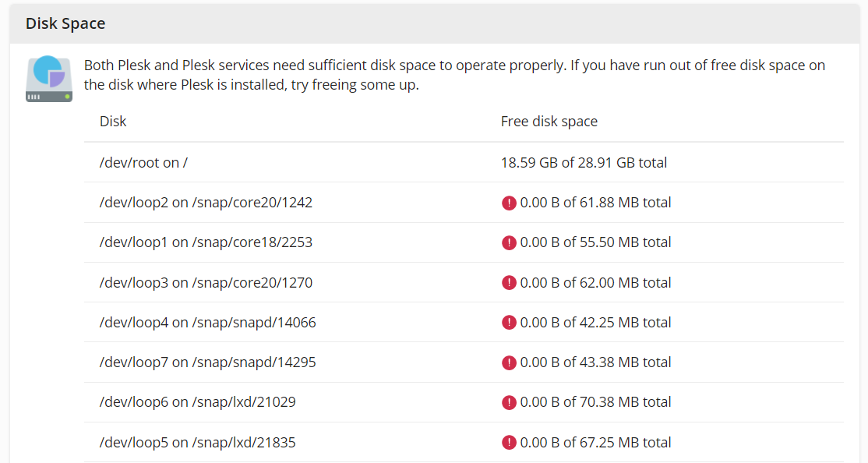Click the 18.59 GB of 28.91 GB value
Viewport: 868px width, 463px height.
pos(584,163)
